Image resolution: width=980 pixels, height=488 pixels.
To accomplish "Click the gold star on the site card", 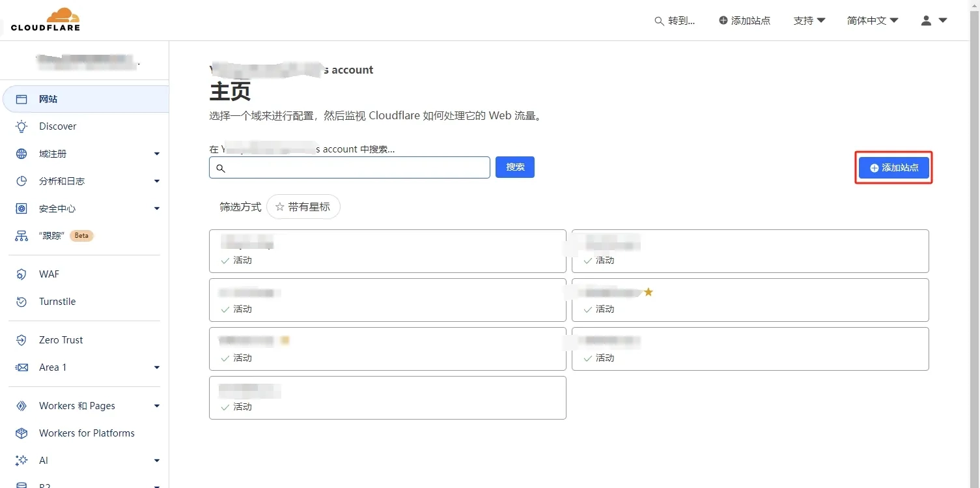I will tap(648, 292).
